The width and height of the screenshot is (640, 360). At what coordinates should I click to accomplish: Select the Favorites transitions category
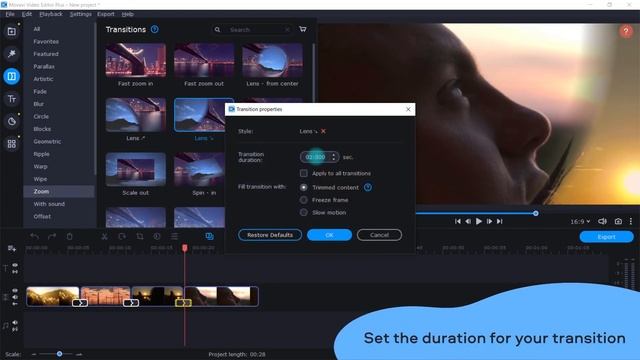[46, 41]
